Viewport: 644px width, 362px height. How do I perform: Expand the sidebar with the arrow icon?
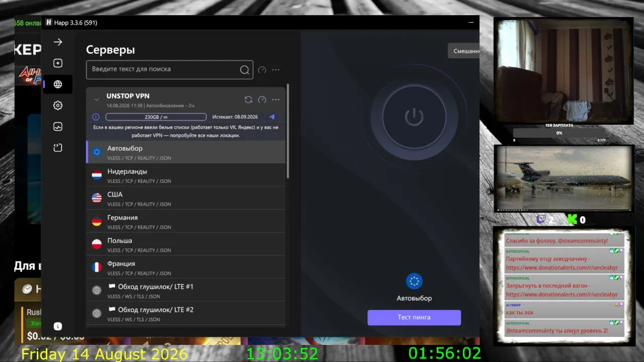(x=58, y=42)
